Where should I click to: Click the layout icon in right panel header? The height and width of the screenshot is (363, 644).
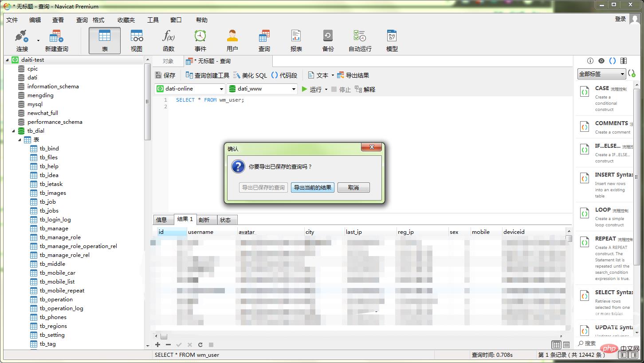point(624,61)
